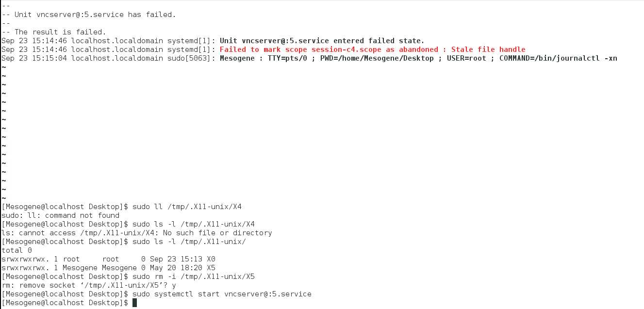Screen dimensions: 644x309
Task: Click the red 'Stale file handle' error text
Action: pos(488,49)
